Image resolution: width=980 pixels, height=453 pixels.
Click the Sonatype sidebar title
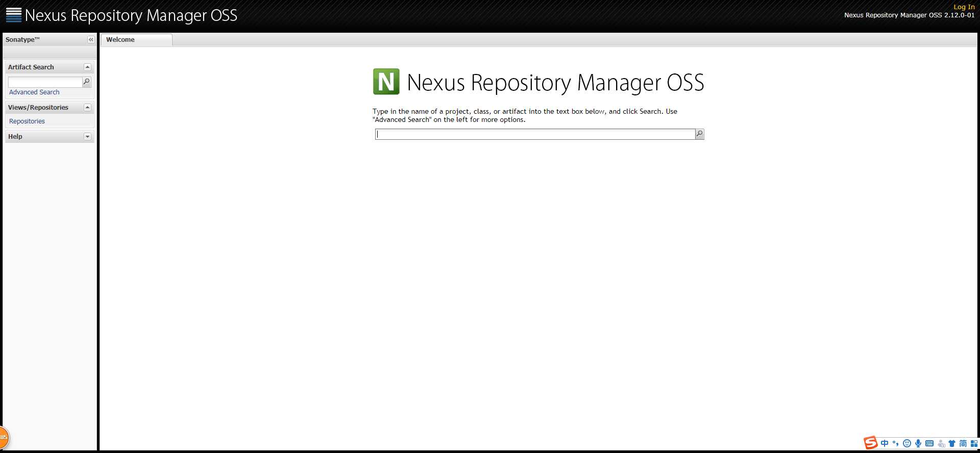(22, 39)
